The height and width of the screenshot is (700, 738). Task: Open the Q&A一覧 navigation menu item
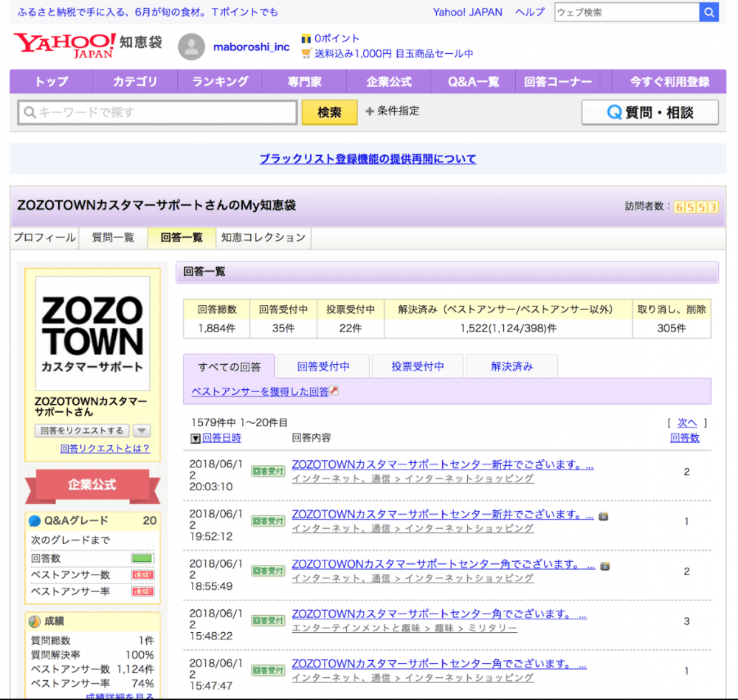point(473,81)
